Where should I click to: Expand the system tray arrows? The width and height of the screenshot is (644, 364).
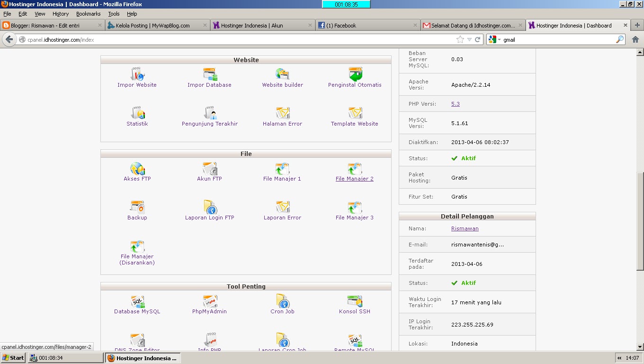tap(619, 358)
